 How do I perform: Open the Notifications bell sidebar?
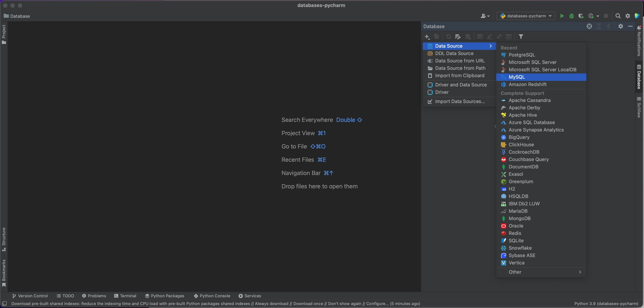pos(639,41)
